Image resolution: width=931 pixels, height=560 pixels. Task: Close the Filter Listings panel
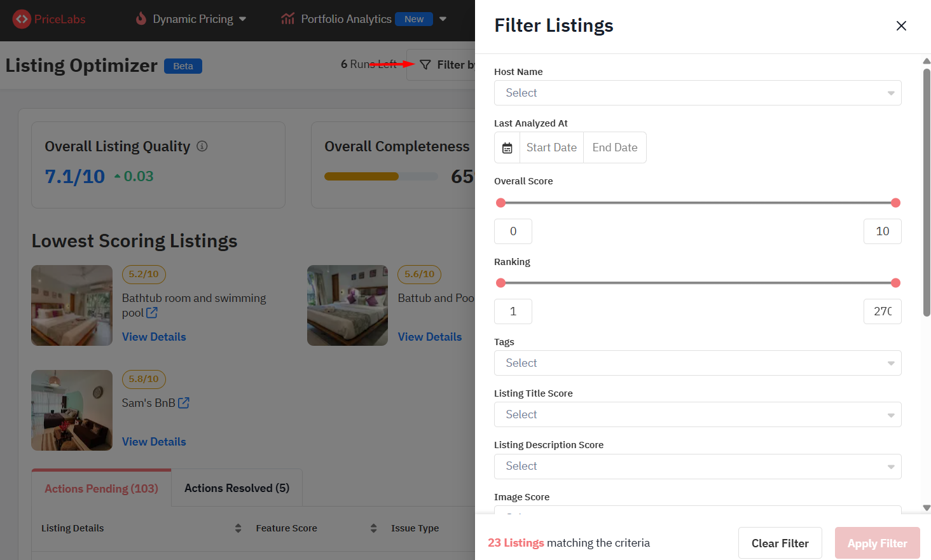coord(901,26)
